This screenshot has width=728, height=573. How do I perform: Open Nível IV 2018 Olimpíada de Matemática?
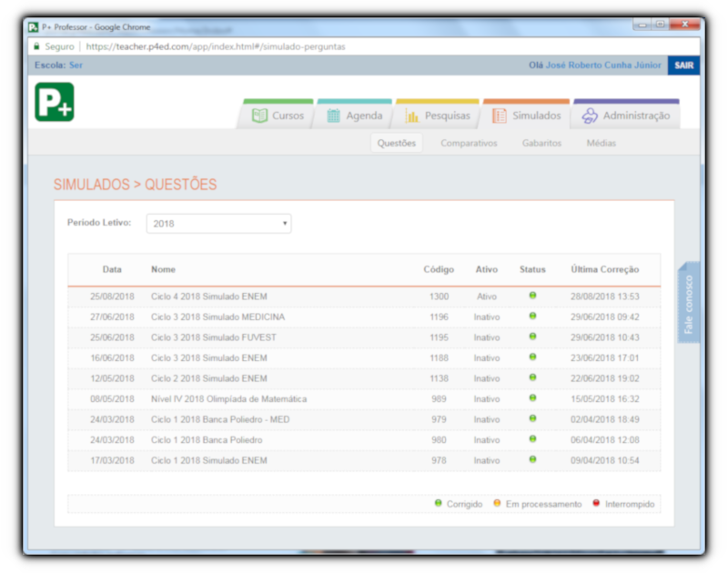pos(228,399)
